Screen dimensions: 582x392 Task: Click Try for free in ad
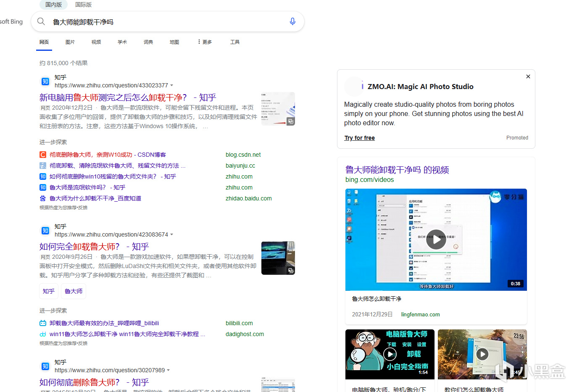coord(360,138)
